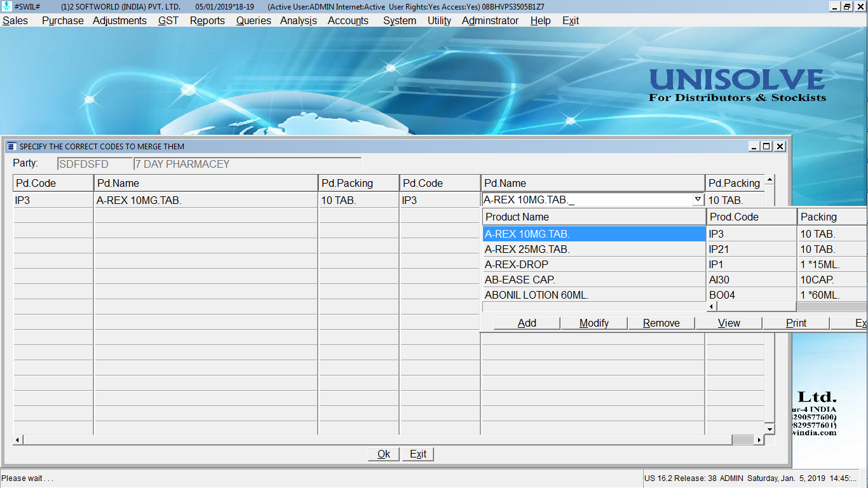Click left arrow of grid horizontal scrollbar
Screen dimensions: 868x488
click(x=18, y=440)
